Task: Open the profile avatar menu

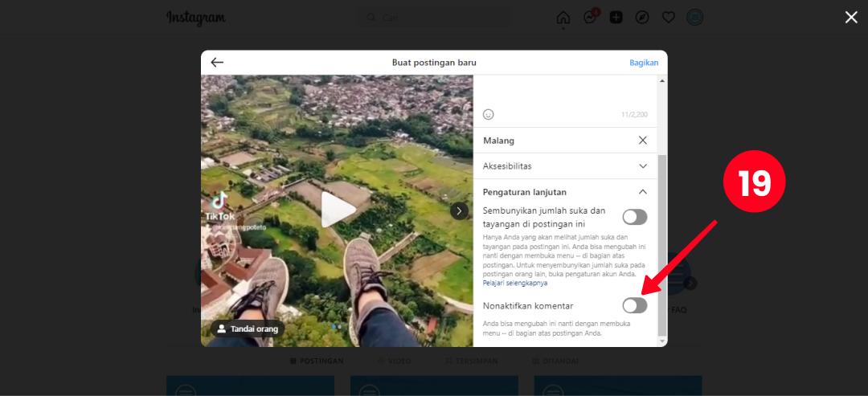Action: coord(694,18)
